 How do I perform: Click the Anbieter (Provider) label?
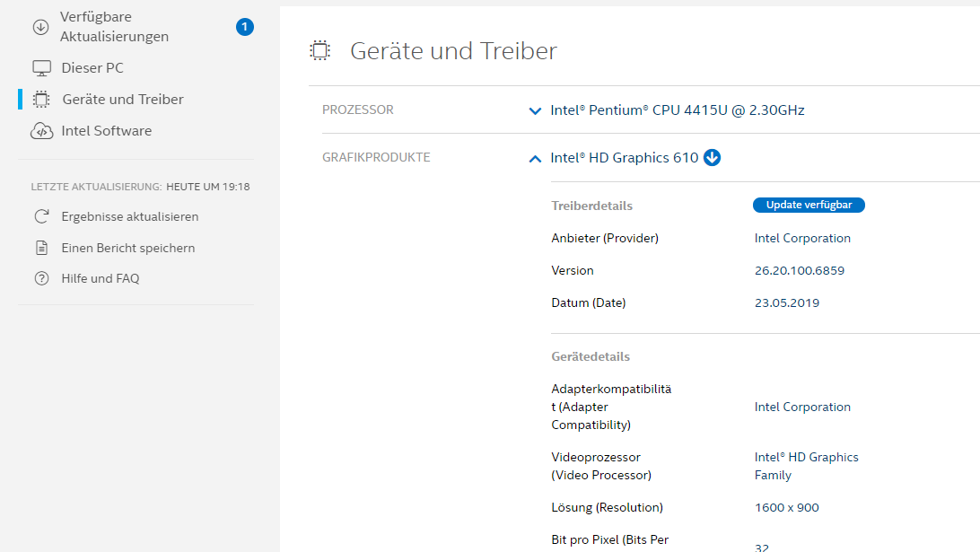pyautogui.click(x=605, y=238)
